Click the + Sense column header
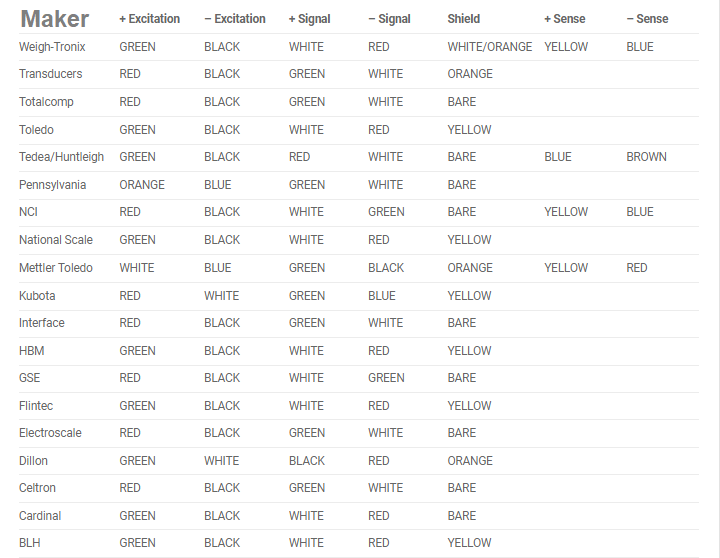Screen dimensions: 720x558 click(x=564, y=19)
